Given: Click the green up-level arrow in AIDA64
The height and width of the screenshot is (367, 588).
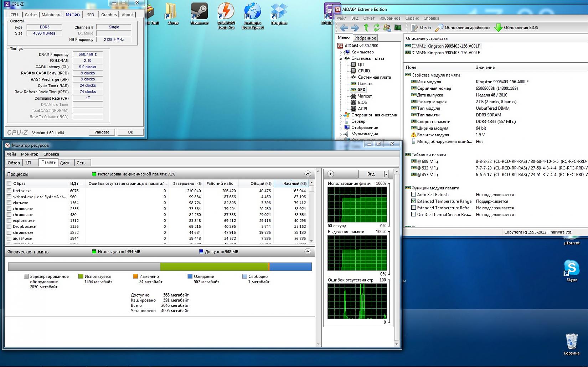Looking at the screenshot, I should point(366,28).
